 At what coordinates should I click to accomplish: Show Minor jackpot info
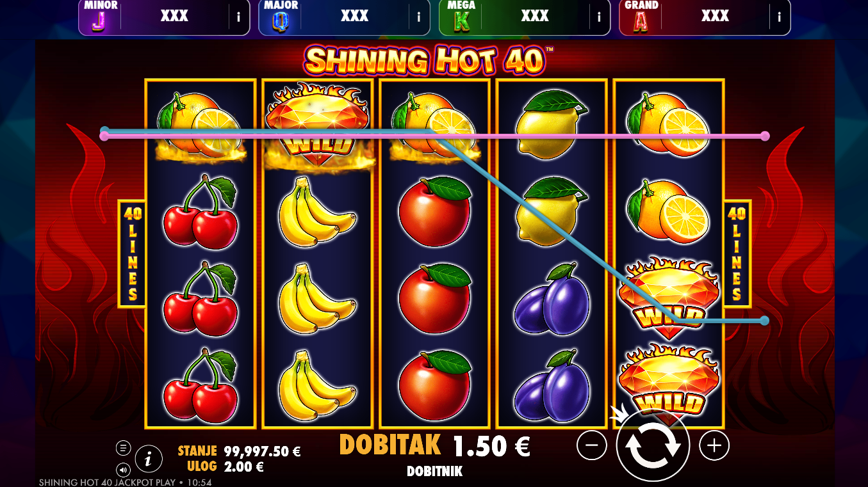click(x=238, y=17)
